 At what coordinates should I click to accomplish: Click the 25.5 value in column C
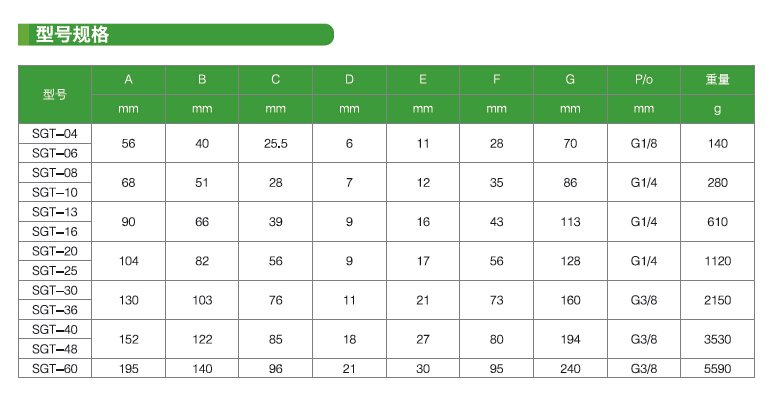(275, 144)
